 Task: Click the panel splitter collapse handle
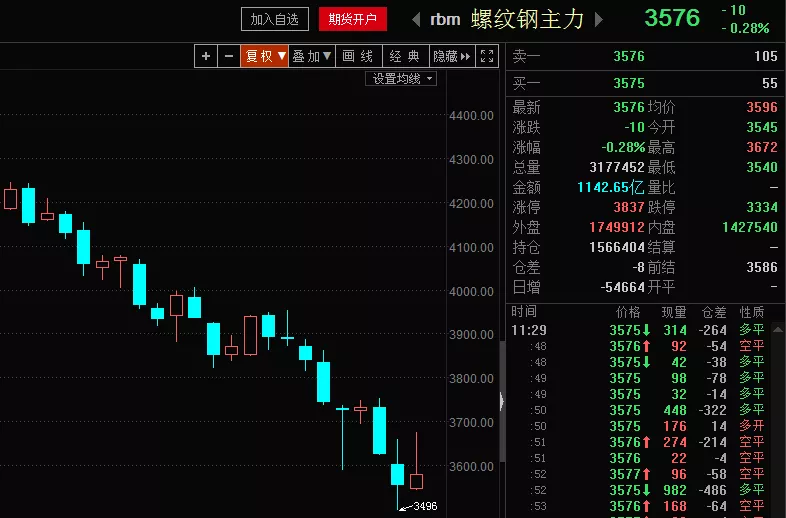(x=502, y=401)
